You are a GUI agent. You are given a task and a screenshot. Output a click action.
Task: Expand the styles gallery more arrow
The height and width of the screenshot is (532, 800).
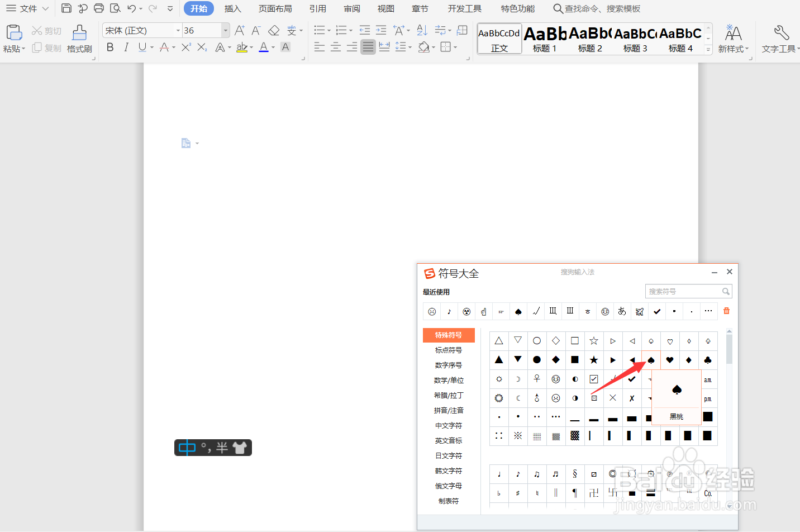click(708, 50)
